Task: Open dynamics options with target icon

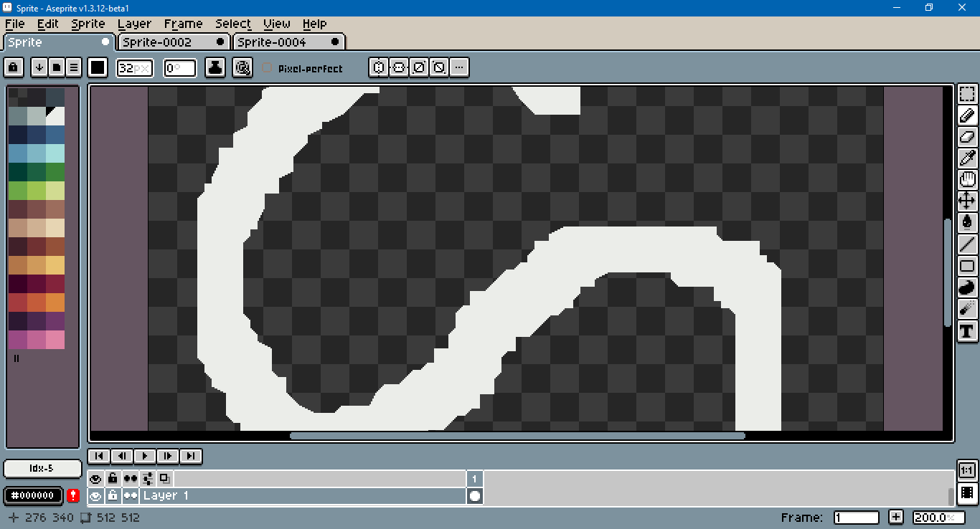Action: pyautogui.click(x=243, y=68)
